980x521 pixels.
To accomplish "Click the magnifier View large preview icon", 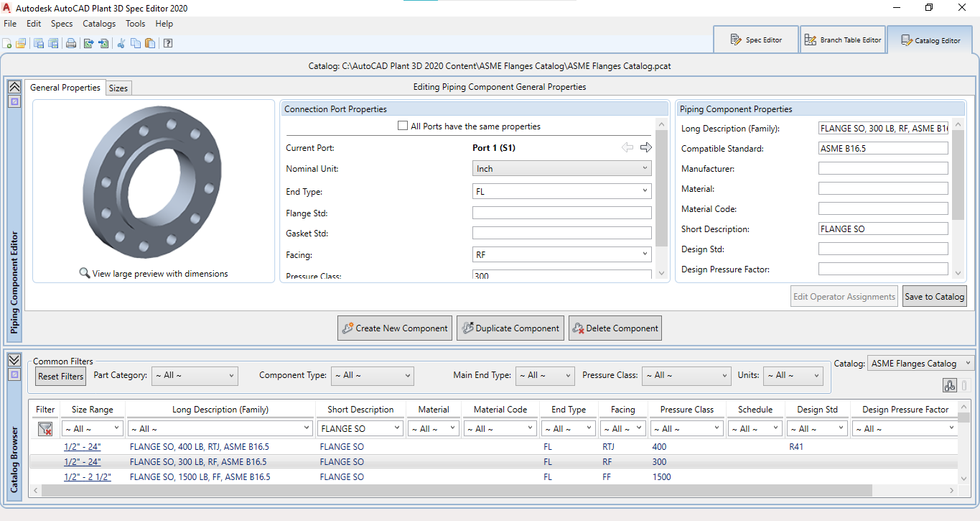I will click(85, 273).
